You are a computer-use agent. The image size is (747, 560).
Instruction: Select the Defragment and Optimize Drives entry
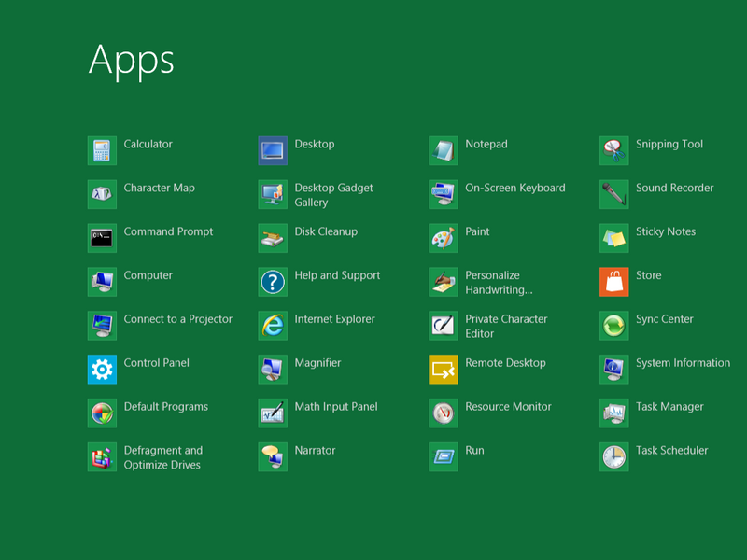pos(162,457)
